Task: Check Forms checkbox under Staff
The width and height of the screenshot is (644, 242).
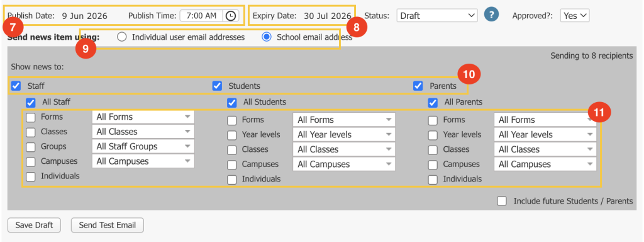Action: (x=31, y=117)
